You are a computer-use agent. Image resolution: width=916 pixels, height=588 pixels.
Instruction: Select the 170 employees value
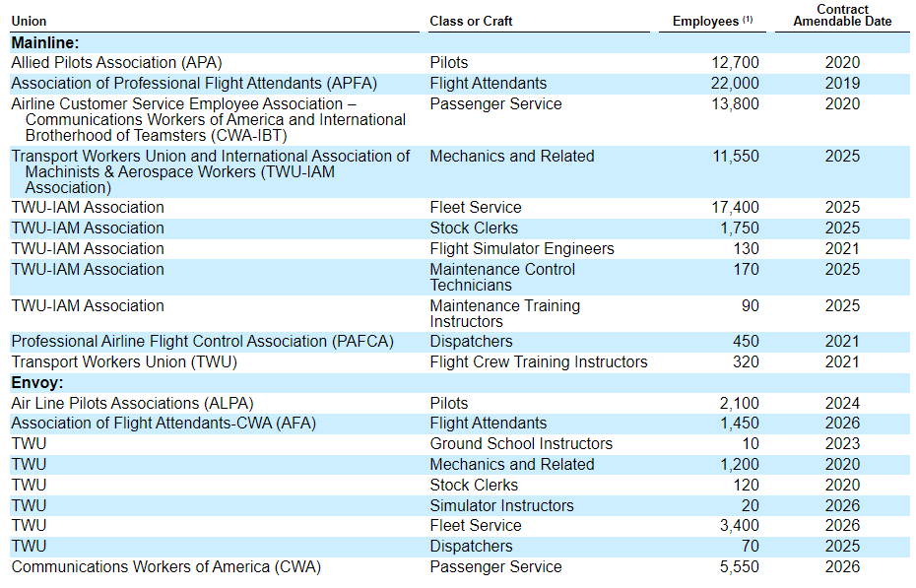click(746, 269)
